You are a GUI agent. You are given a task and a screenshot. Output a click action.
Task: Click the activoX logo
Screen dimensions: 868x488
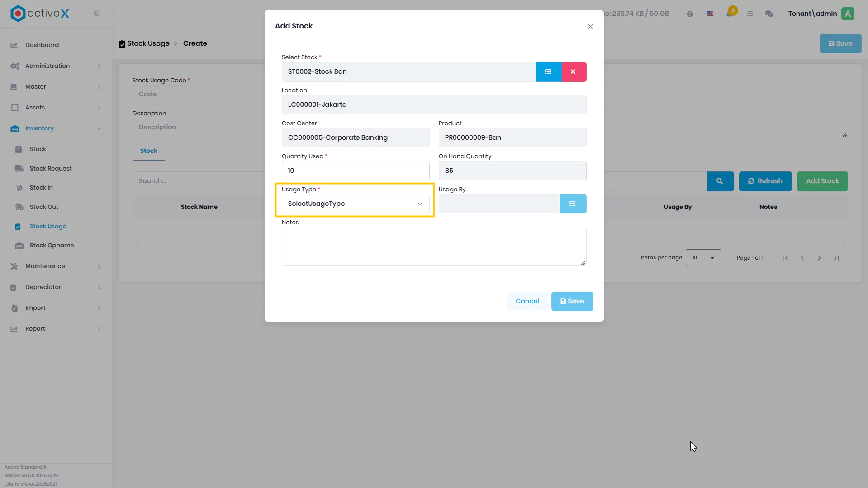[x=40, y=14]
